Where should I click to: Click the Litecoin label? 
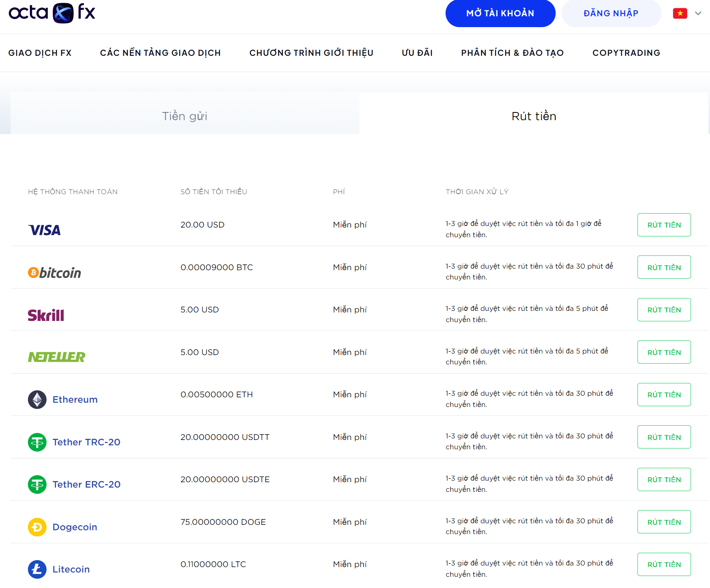point(71,569)
